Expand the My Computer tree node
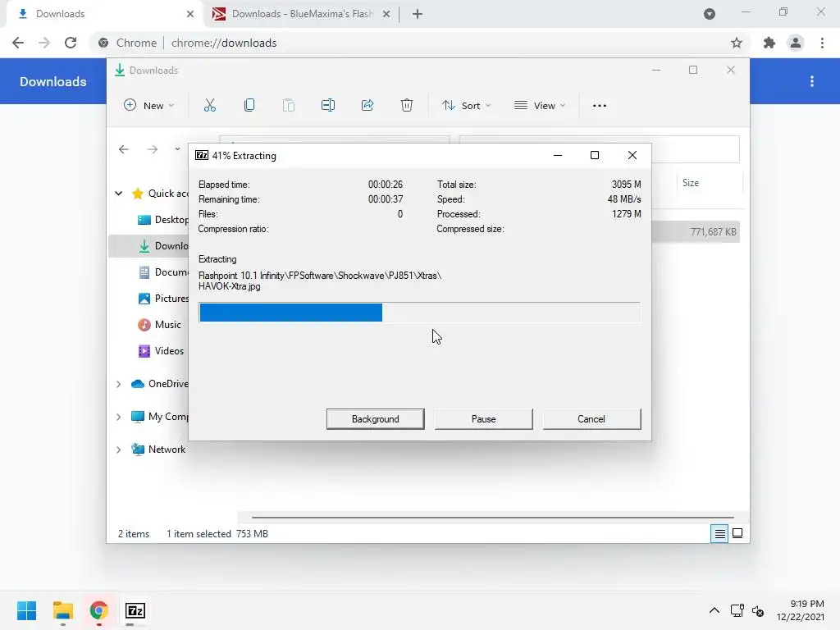840x630 pixels. 119,417
